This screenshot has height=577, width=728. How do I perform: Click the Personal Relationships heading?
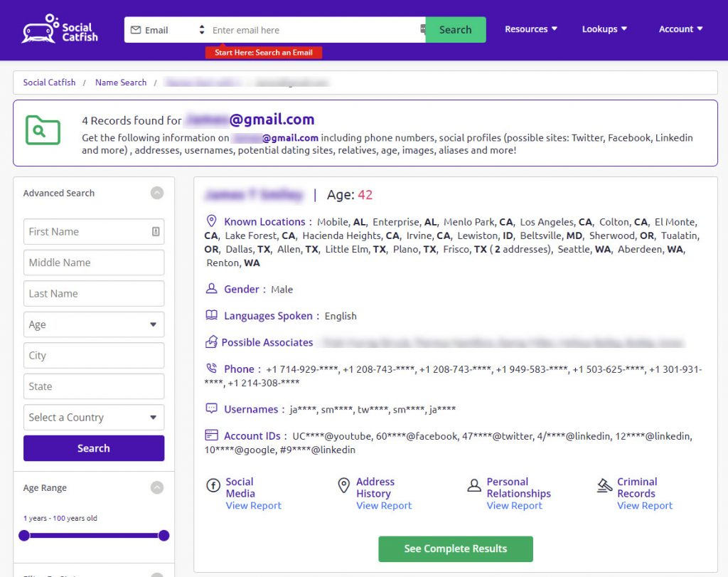(x=518, y=487)
